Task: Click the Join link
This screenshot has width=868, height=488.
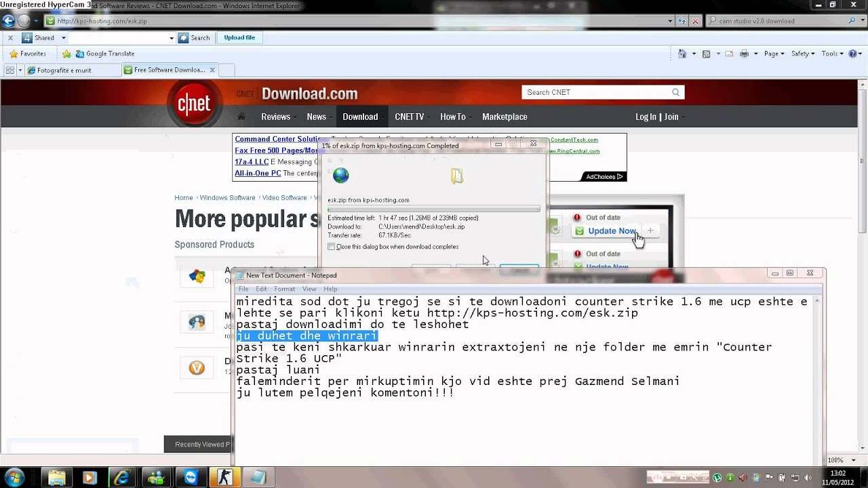Action: (x=671, y=117)
